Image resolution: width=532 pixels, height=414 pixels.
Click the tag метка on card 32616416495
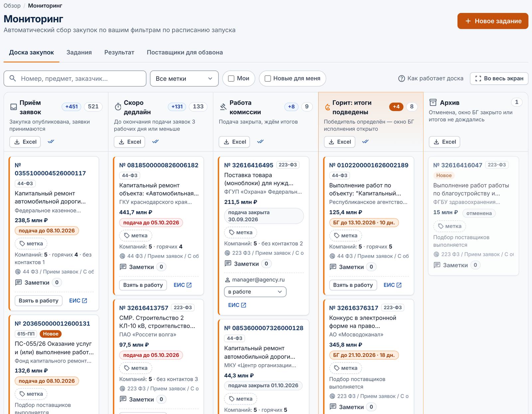pos(241,233)
